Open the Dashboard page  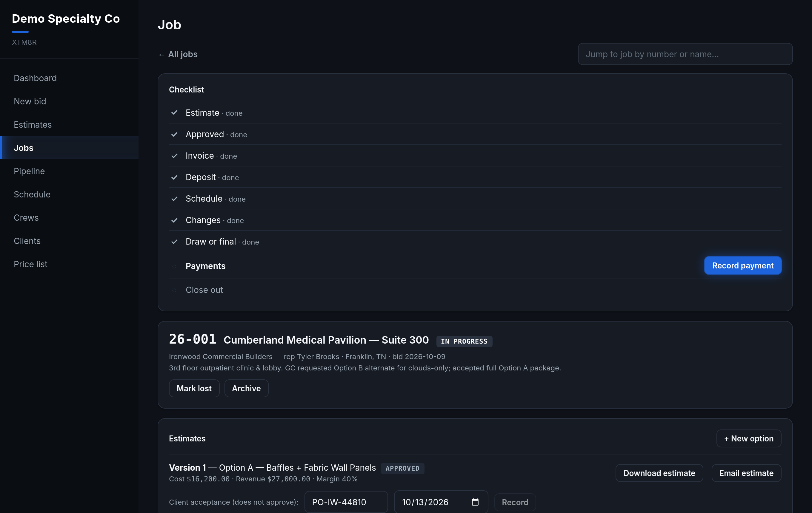point(69,78)
